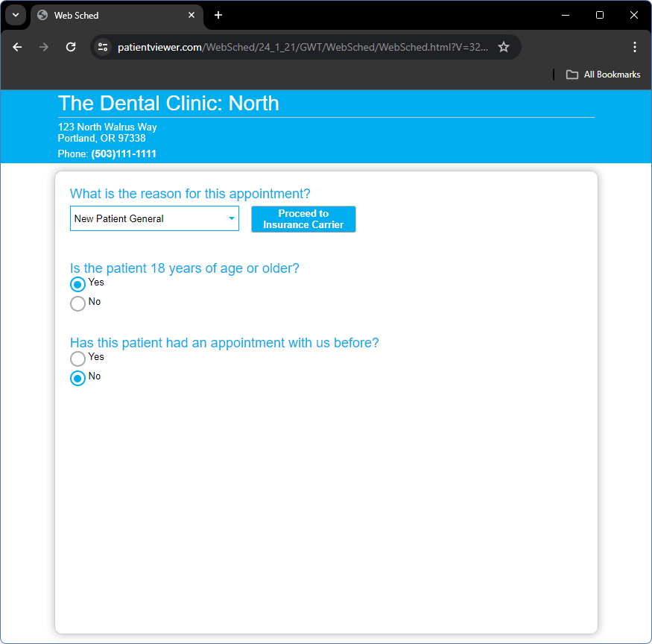Select Yes for 18 years or older
This screenshot has width=652, height=644.
click(77, 284)
